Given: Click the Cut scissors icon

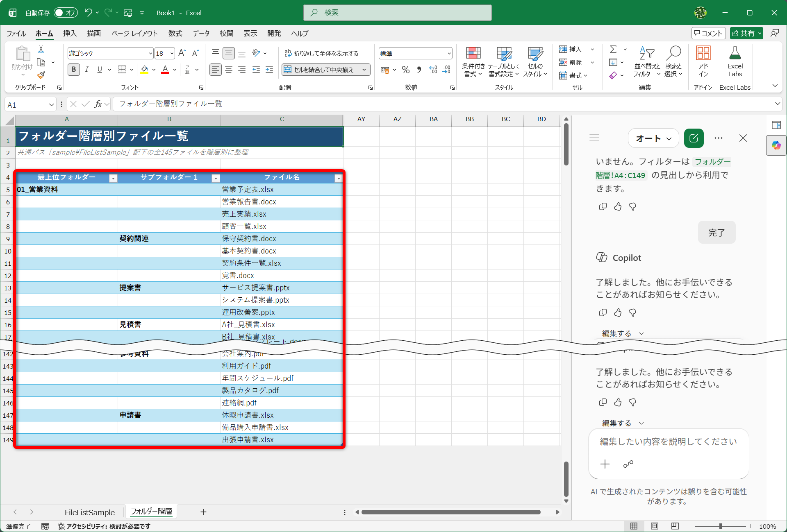Looking at the screenshot, I should (41, 50).
